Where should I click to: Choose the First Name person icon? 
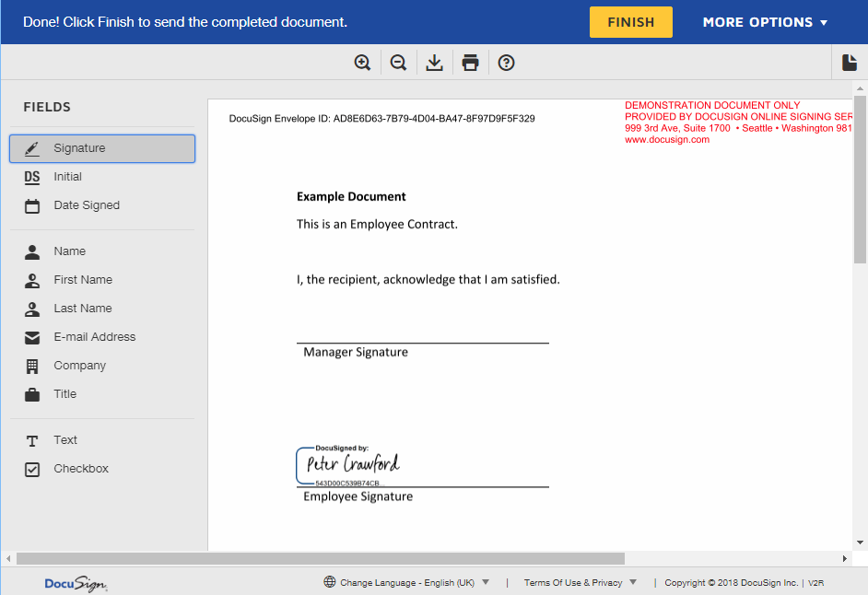[32, 281]
